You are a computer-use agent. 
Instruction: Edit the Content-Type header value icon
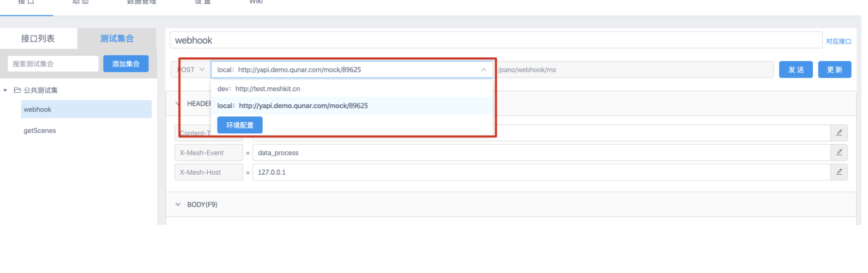(839, 133)
